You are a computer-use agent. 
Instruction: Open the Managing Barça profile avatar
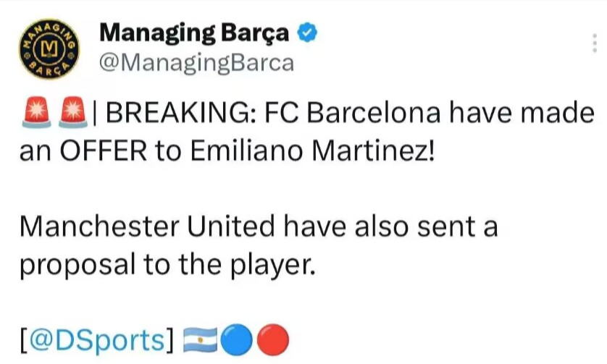(49, 48)
